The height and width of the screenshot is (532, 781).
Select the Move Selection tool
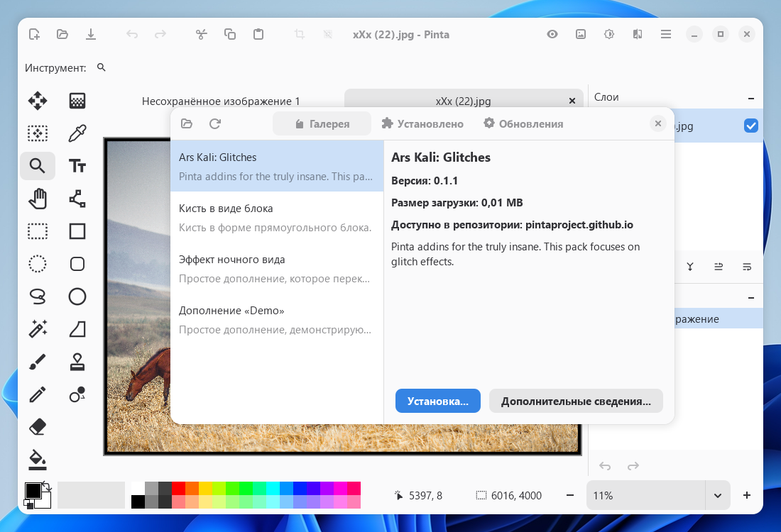(38, 133)
